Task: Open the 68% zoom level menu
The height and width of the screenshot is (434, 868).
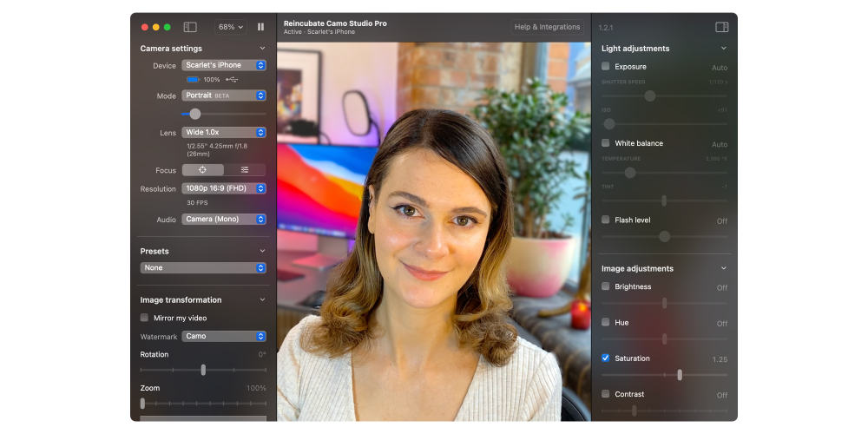Action: point(230,27)
